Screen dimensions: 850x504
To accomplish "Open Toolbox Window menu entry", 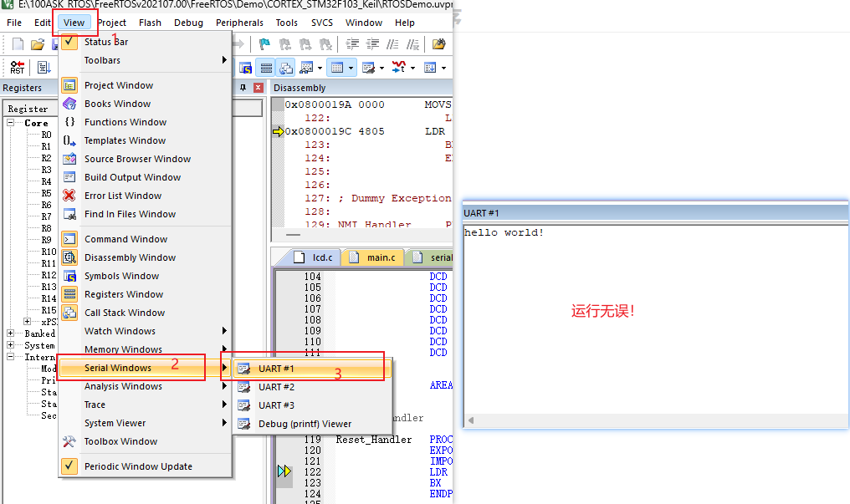I will point(146,442).
